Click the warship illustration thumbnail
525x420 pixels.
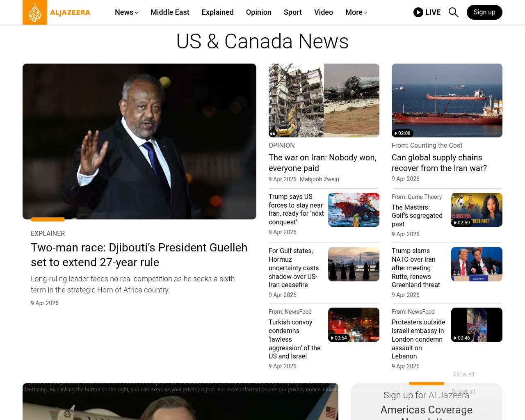coord(354,210)
